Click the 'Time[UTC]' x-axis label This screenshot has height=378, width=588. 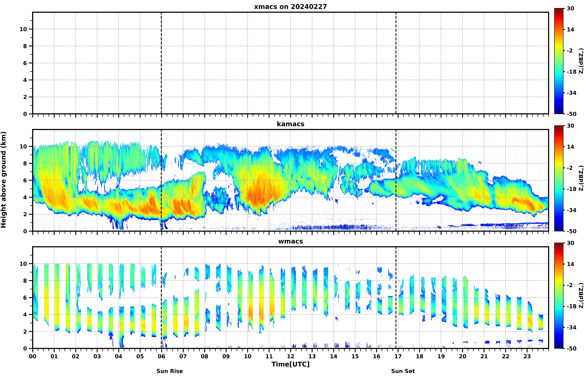pos(290,364)
